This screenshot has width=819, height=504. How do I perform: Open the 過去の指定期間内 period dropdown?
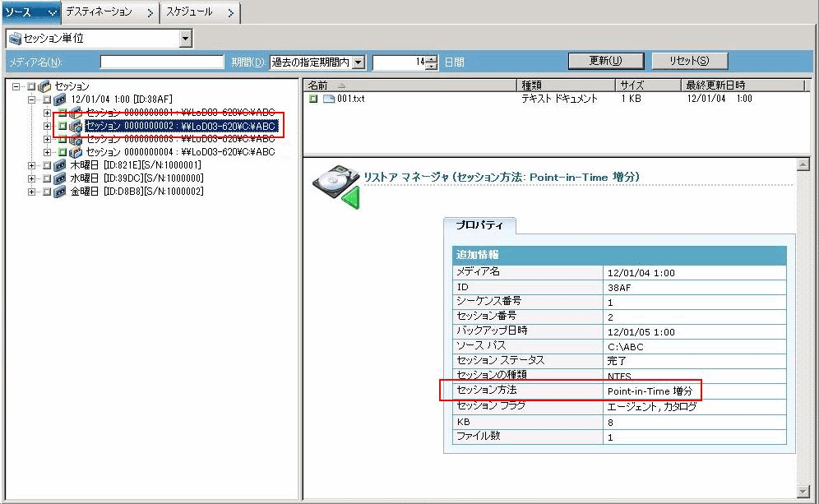coord(359,60)
